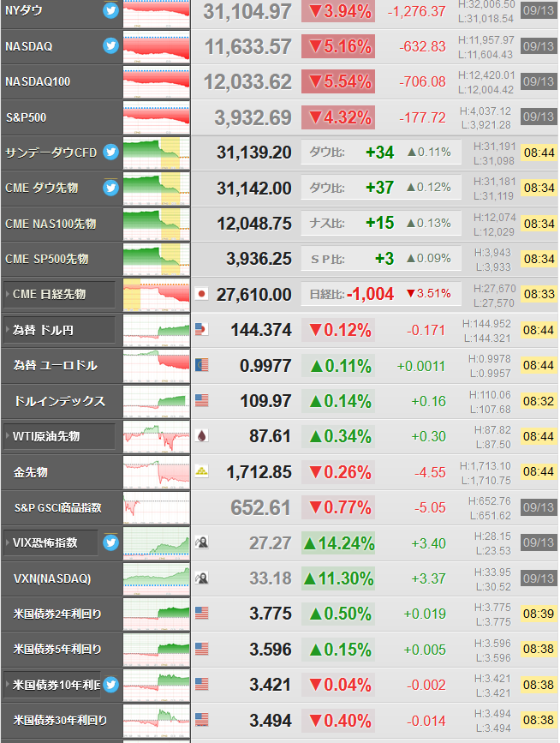Click the サンデーダウCFD price 31,139.20
560x743 pixels.
(x=254, y=153)
